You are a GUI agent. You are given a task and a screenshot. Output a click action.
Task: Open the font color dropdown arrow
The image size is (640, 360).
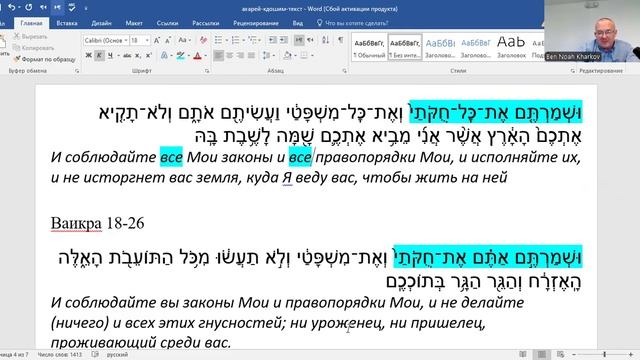tap(205, 56)
